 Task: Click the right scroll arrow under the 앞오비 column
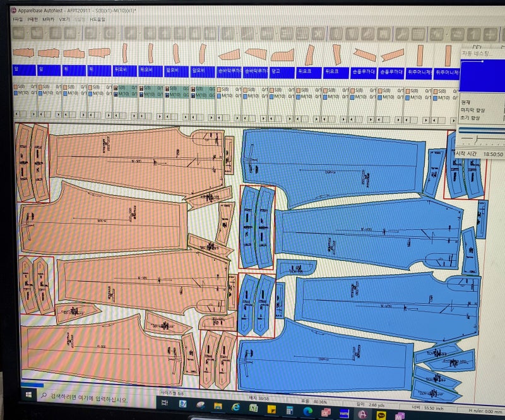(x=184, y=117)
